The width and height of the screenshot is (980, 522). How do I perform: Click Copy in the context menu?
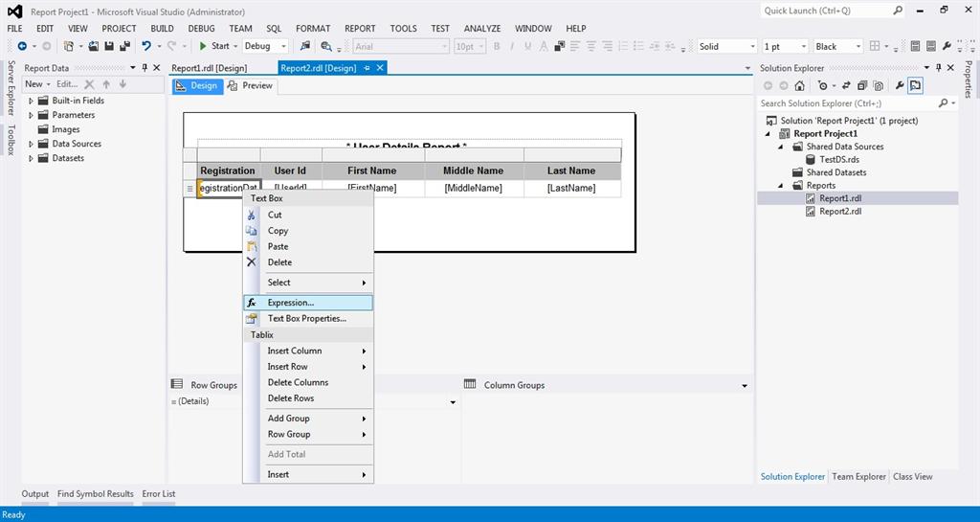[x=308, y=231]
